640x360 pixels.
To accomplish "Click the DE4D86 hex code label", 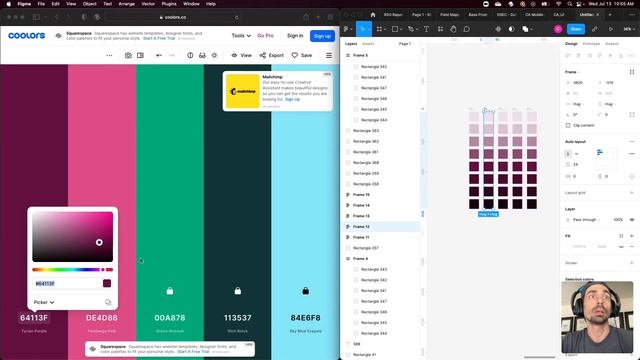I will [x=102, y=318].
